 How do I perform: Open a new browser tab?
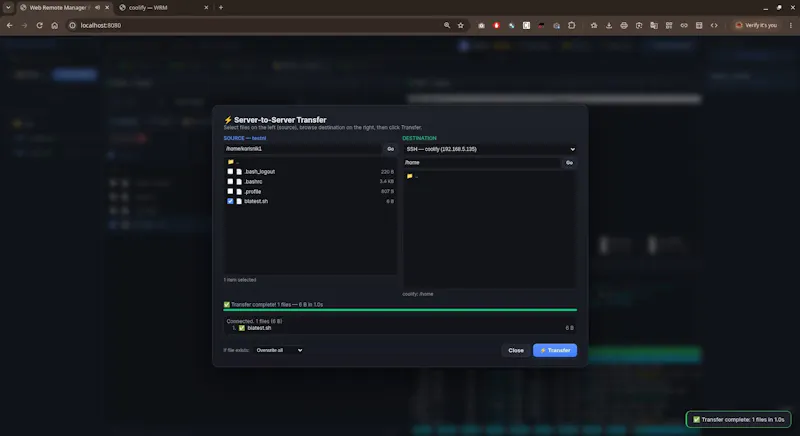pos(221,8)
